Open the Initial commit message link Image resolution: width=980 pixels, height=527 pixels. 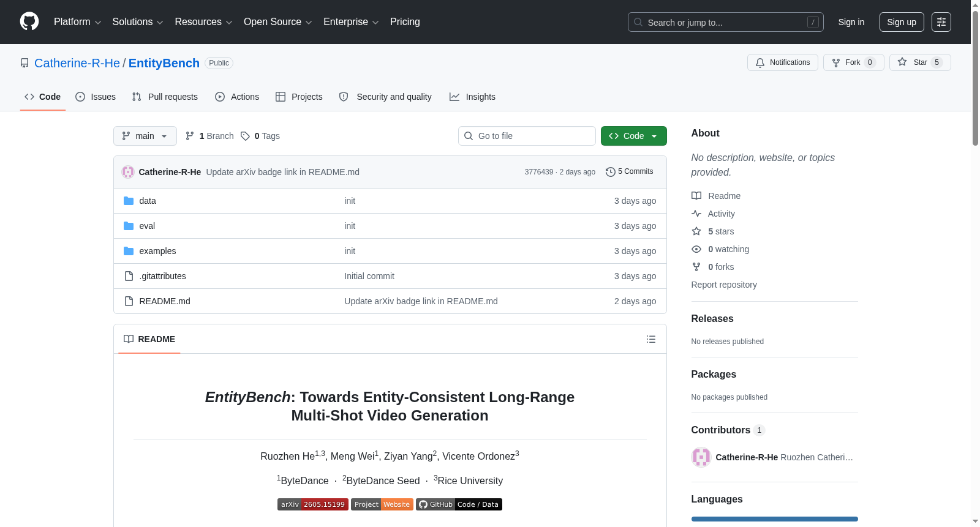(369, 276)
